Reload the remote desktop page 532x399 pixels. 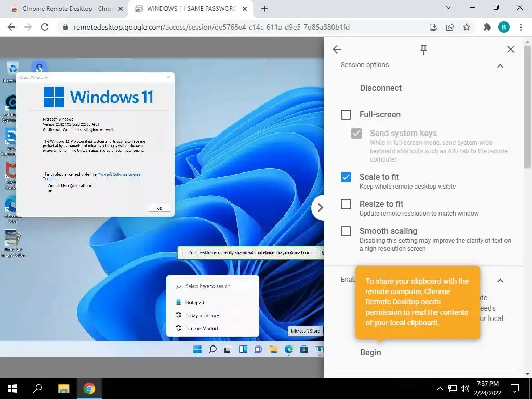[x=45, y=27]
